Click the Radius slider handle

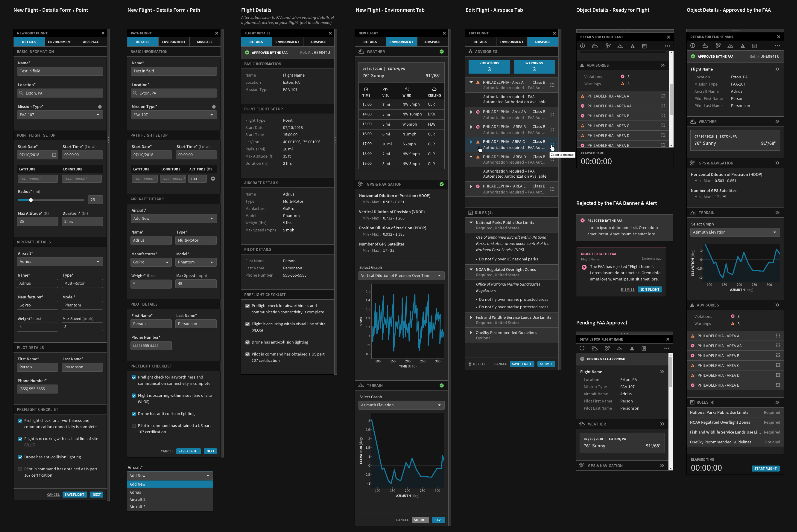point(31,200)
